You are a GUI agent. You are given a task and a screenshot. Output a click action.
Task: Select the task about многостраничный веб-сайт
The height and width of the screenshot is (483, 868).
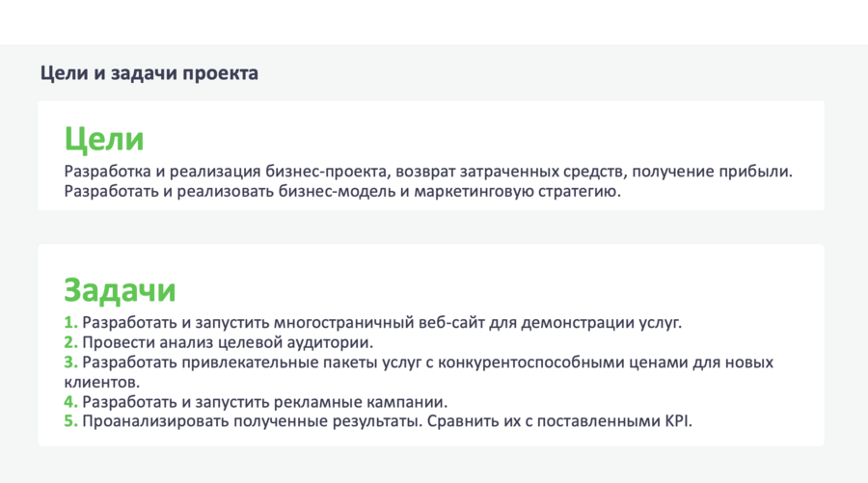(x=382, y=322)
